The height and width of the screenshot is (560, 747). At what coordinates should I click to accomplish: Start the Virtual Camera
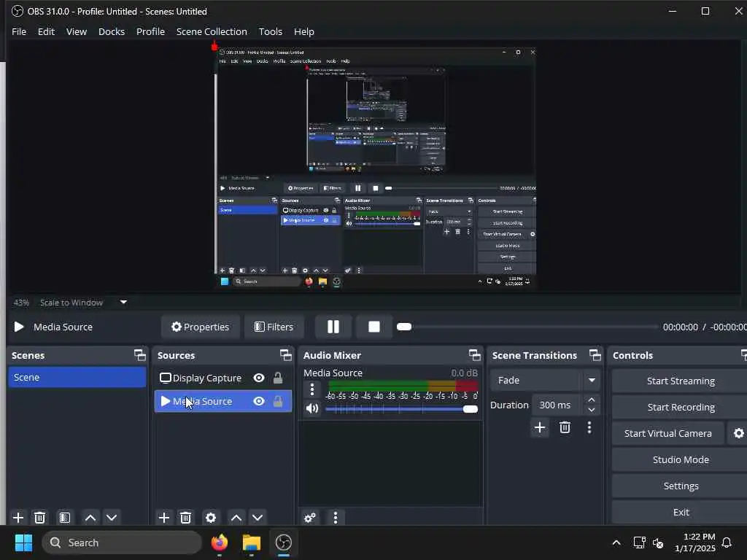pyautogui.click(x=668, y=433)
